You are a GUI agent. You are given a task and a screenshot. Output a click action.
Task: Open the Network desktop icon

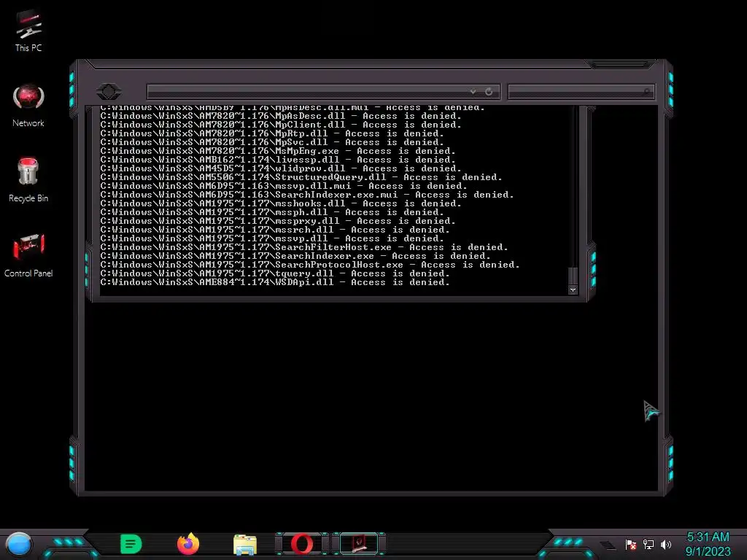28,106
